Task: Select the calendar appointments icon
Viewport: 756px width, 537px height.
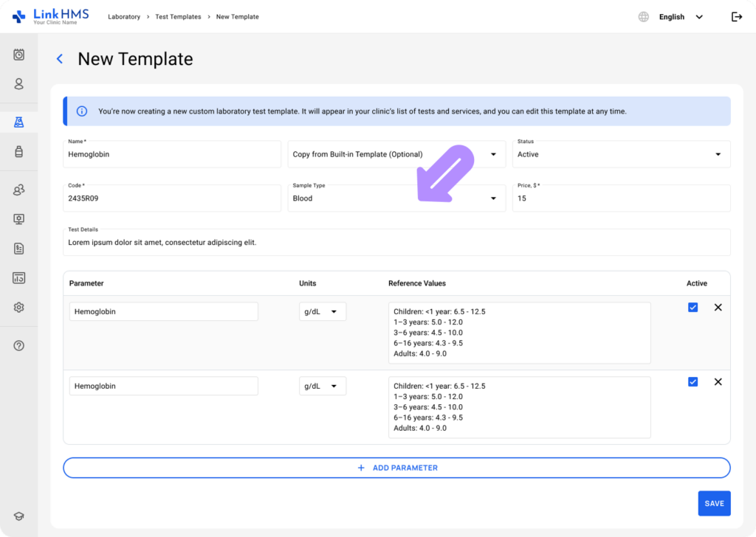Action: click(18, 55)
